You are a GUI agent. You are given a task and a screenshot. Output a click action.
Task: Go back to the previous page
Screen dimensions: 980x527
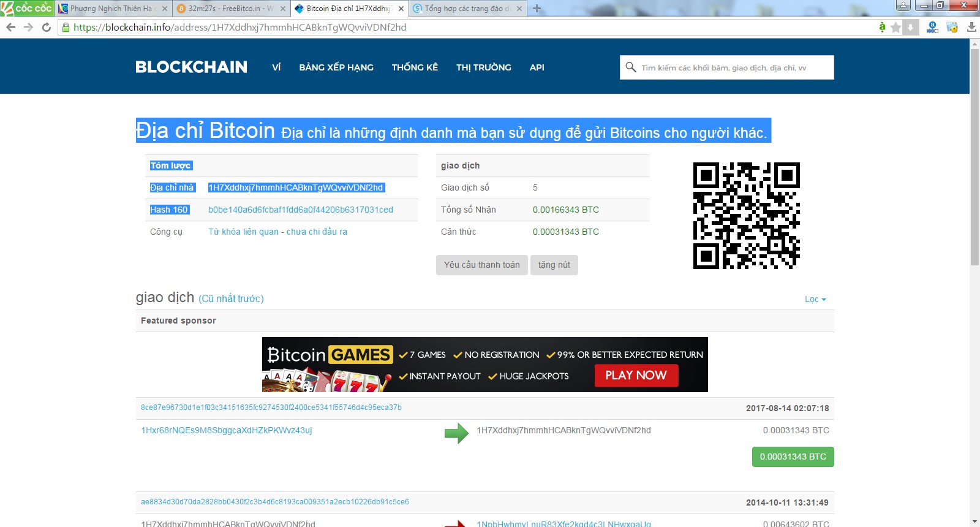[x=10, y=27]
